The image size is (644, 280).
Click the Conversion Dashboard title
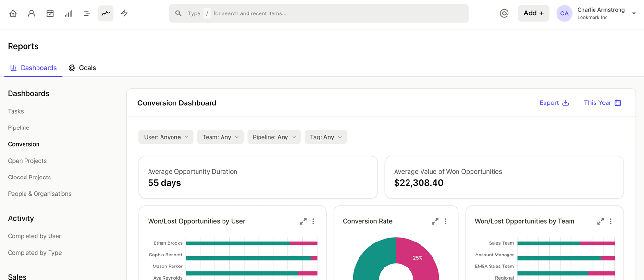pyautogui.click(x=177, y=103)
